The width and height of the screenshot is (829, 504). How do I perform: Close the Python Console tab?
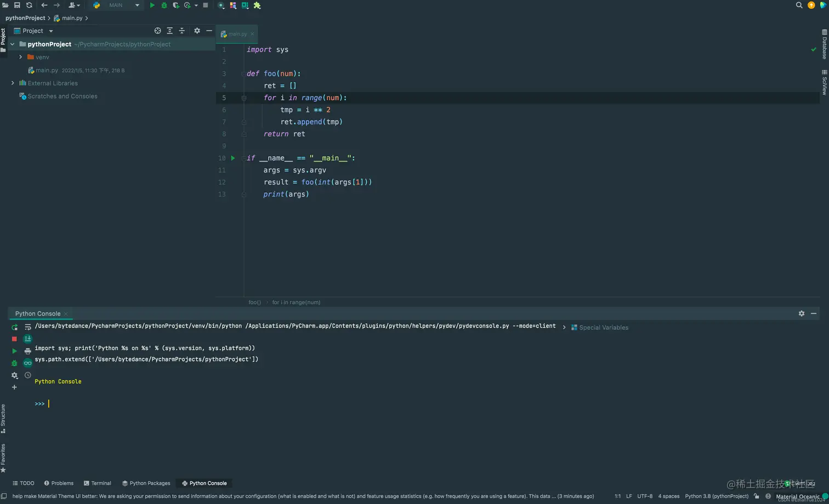(x=66, y=314)
